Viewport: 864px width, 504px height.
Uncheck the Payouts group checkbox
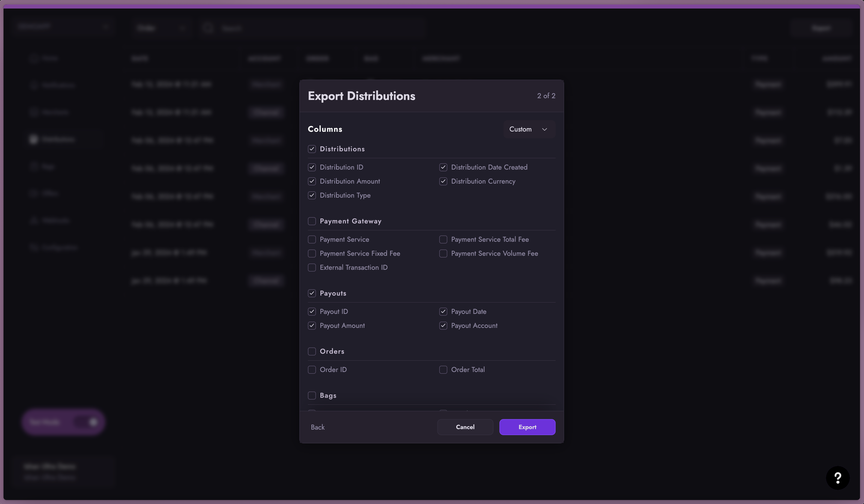pyautogui.click(x=312, y=293)
